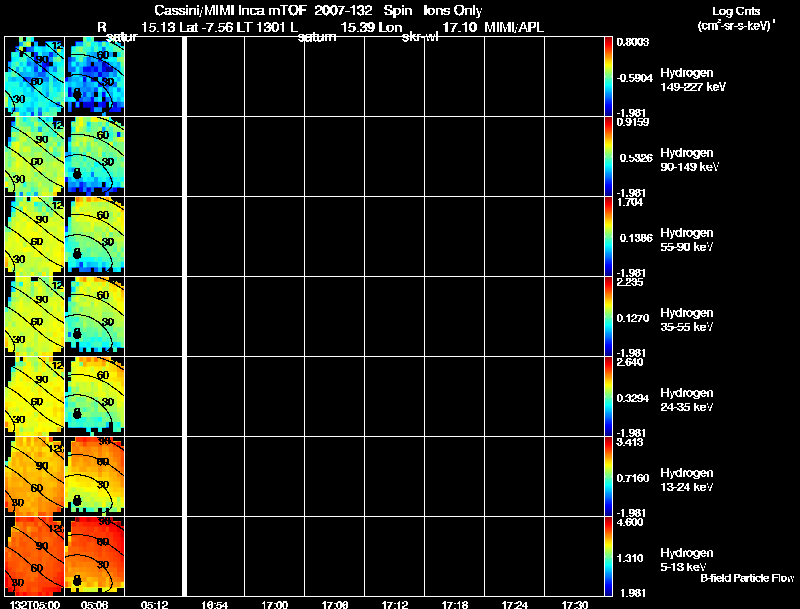Click the 5-13 keV hydrogen image at 05:00
The image size is (800, 609).
coord(35,556)
